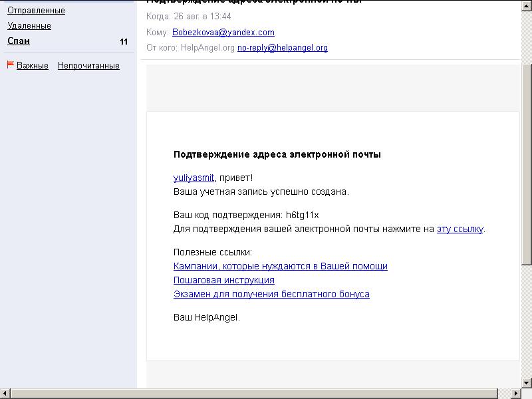
Task: Click the horizontal scrollbar left arrow
Action: point(5,394)
